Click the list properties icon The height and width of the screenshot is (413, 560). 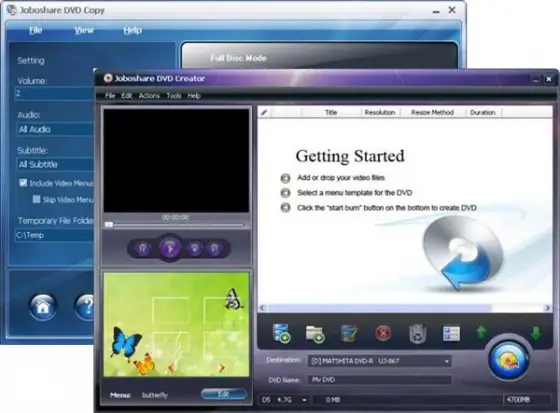(451, 334)
